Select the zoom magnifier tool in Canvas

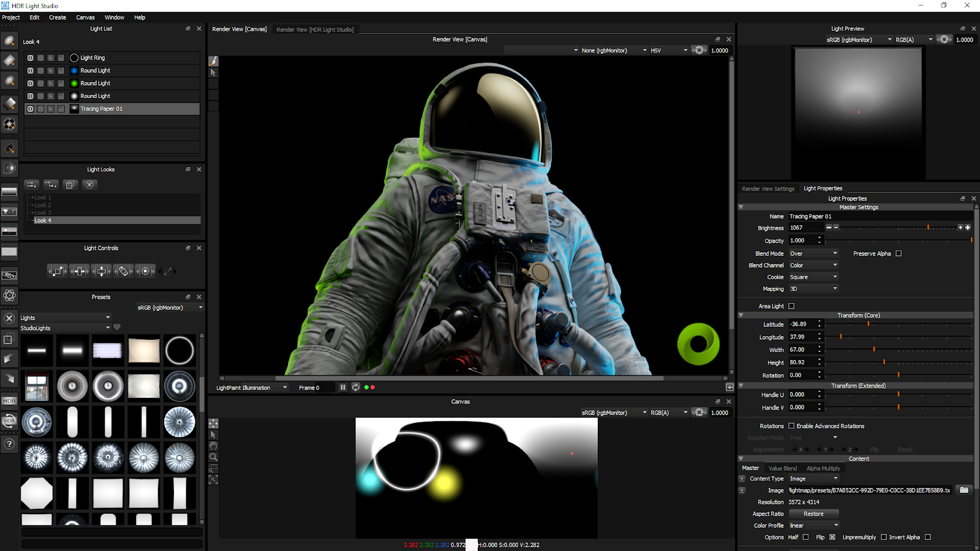tap(213, 457)
